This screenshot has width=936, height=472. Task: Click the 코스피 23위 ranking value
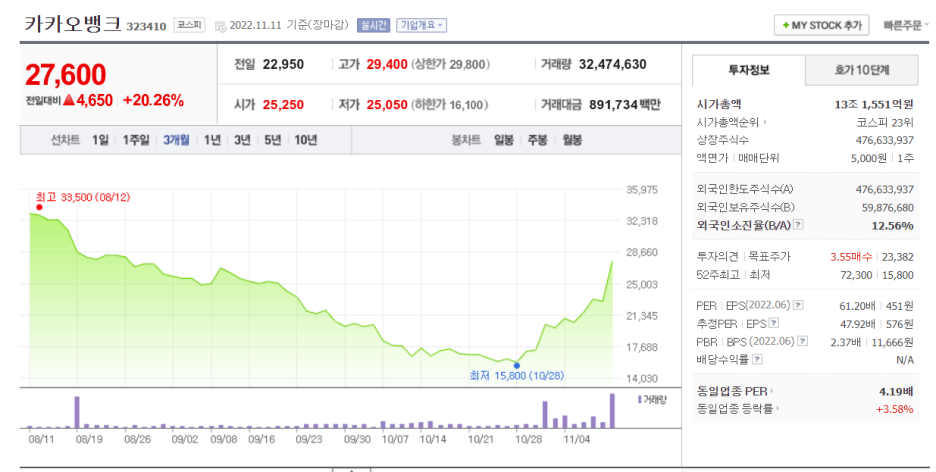click(x=885, y=122)
